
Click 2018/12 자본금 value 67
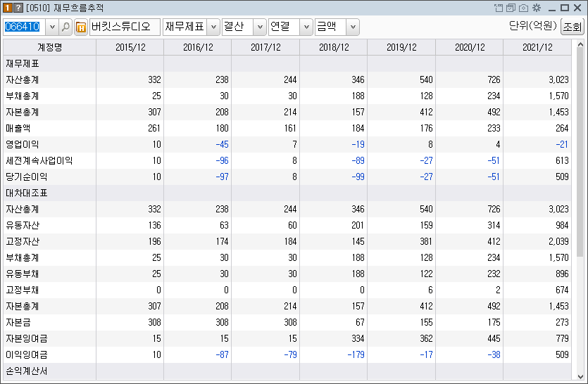point(360,323)
